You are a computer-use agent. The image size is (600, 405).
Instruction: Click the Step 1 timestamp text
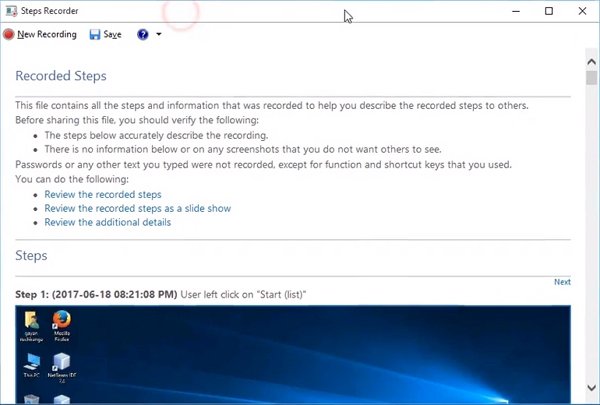(x=114, y=294)
